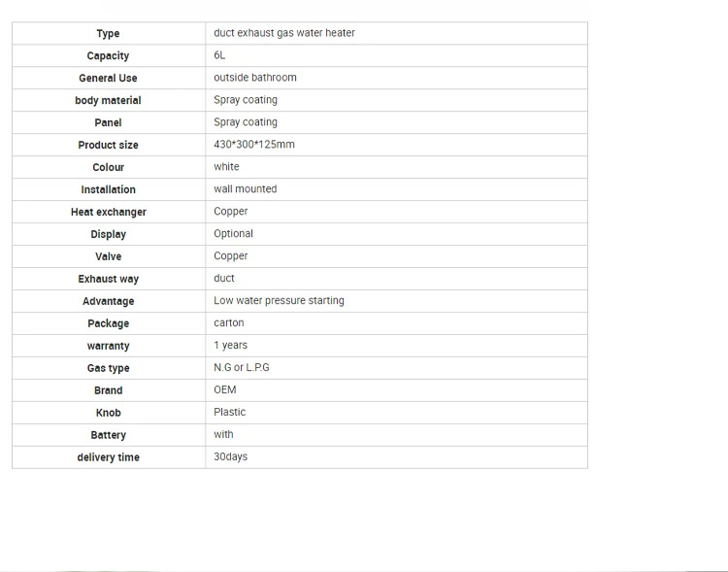Click the 'duct exhaust gas water heater' value
This screenshot has height=572, width=728.
coord(284,33)
